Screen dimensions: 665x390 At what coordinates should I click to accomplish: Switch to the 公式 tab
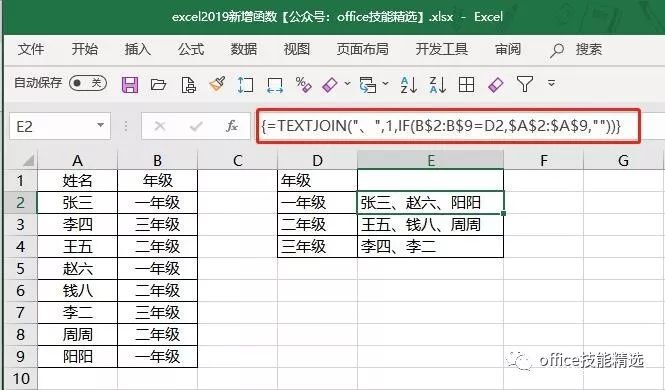tap(191, 49)
